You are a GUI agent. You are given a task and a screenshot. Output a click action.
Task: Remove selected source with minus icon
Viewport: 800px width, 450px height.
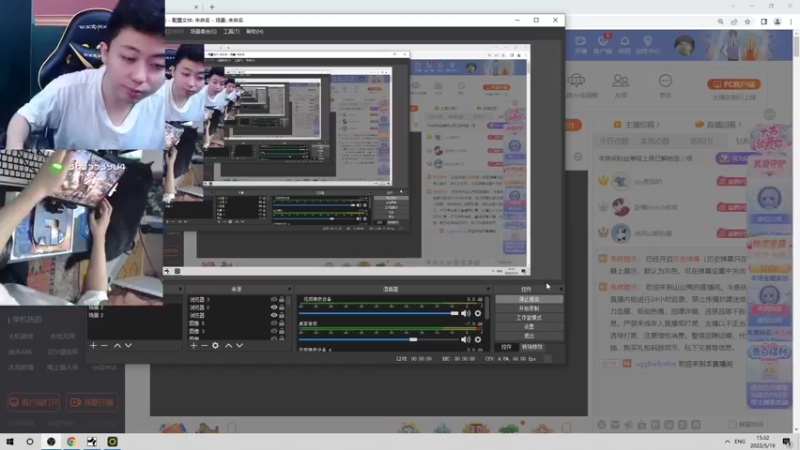[x=204, y=345]
